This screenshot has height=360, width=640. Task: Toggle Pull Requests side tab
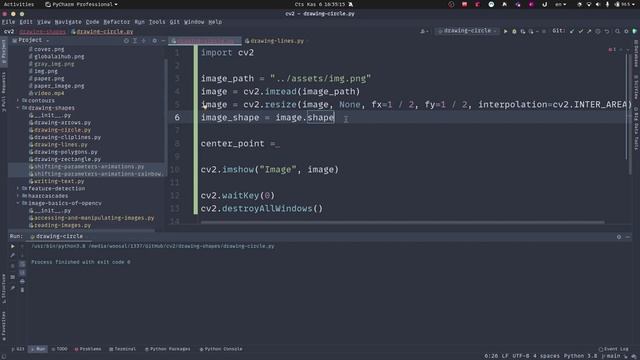click(x=4, y=92)
